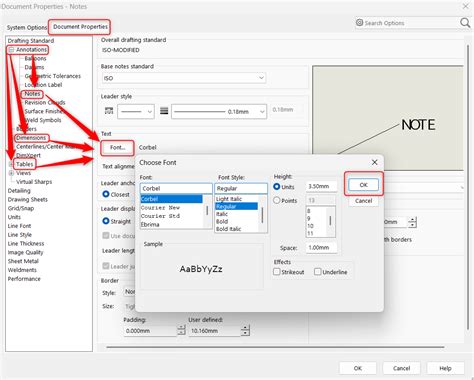Select Line Thickness tree item
Viewport: 474px width, 380px height.
(26, 243)
